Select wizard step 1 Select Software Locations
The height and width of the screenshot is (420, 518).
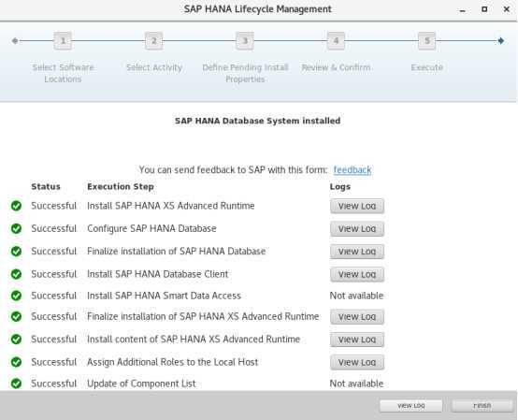tap(63, 41)
